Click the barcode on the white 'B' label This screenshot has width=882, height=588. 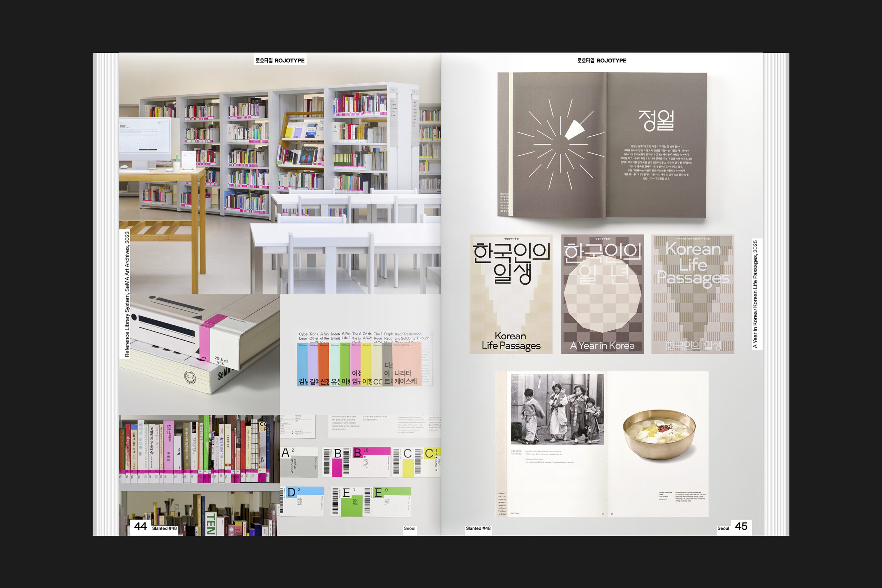(327, 462)
